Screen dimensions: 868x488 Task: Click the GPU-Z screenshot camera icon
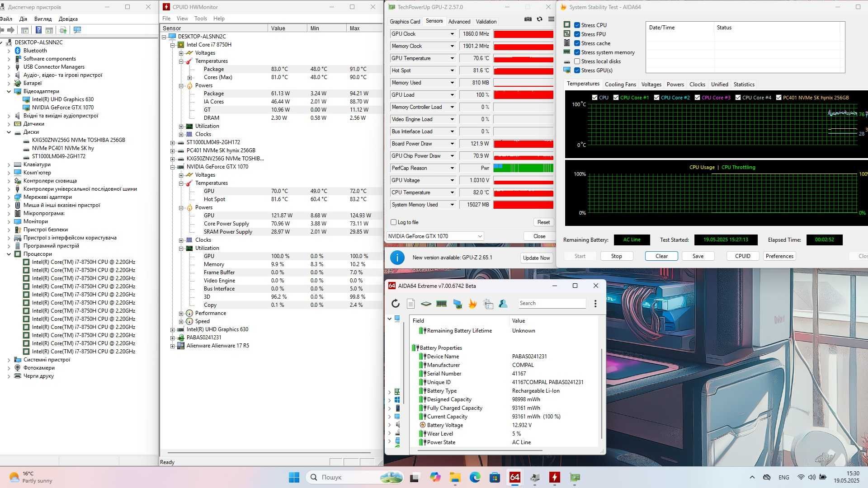[x=528, y=19]
